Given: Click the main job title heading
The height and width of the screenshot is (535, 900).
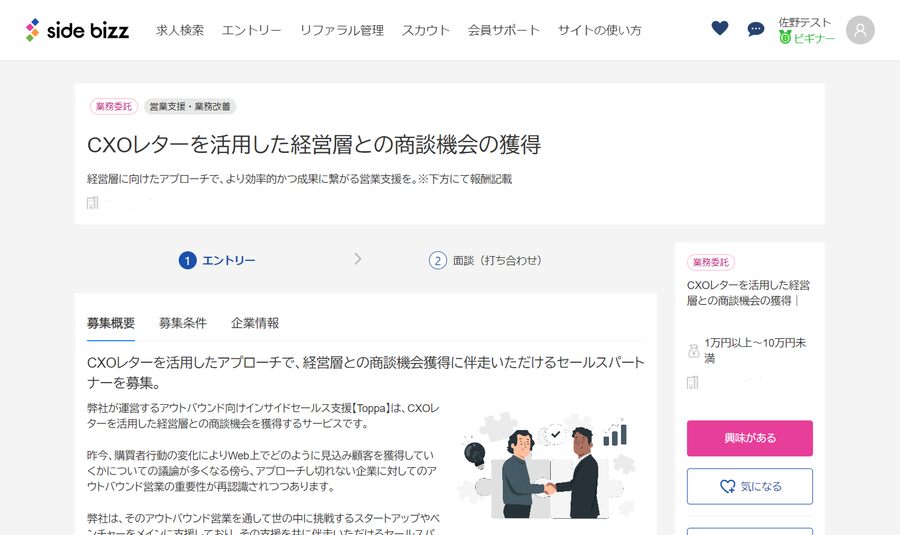Looking at the screenshot, I should click(314, 144).
